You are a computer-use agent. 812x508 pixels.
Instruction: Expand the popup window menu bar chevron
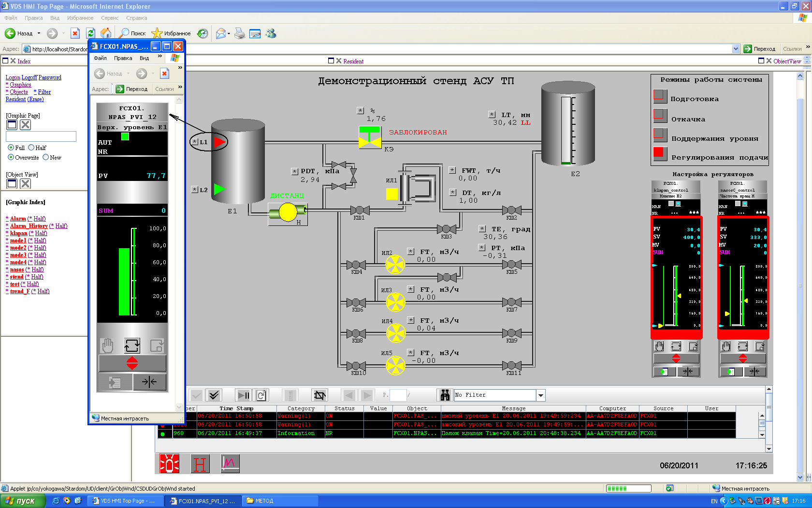pyautogui.click(x=159, y=57)
